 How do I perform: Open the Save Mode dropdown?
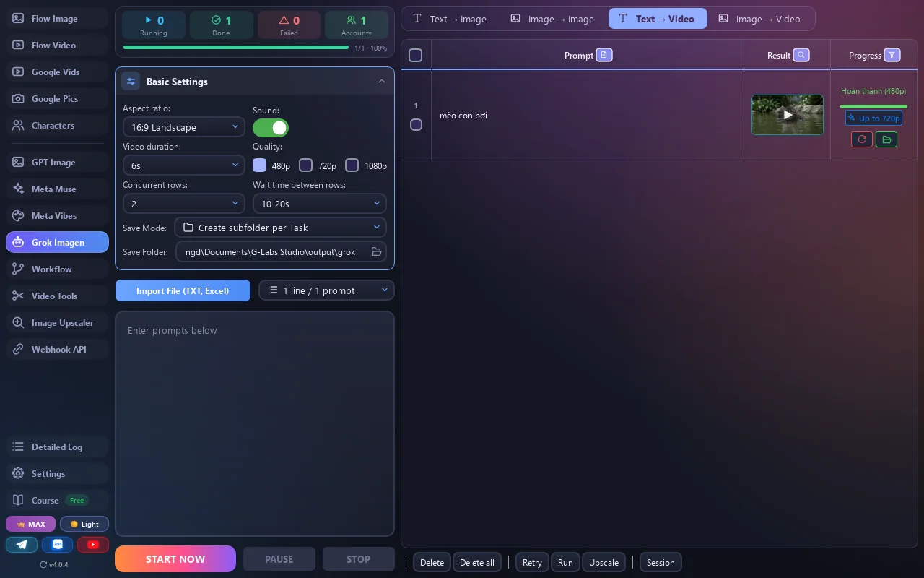coord(281,228)
